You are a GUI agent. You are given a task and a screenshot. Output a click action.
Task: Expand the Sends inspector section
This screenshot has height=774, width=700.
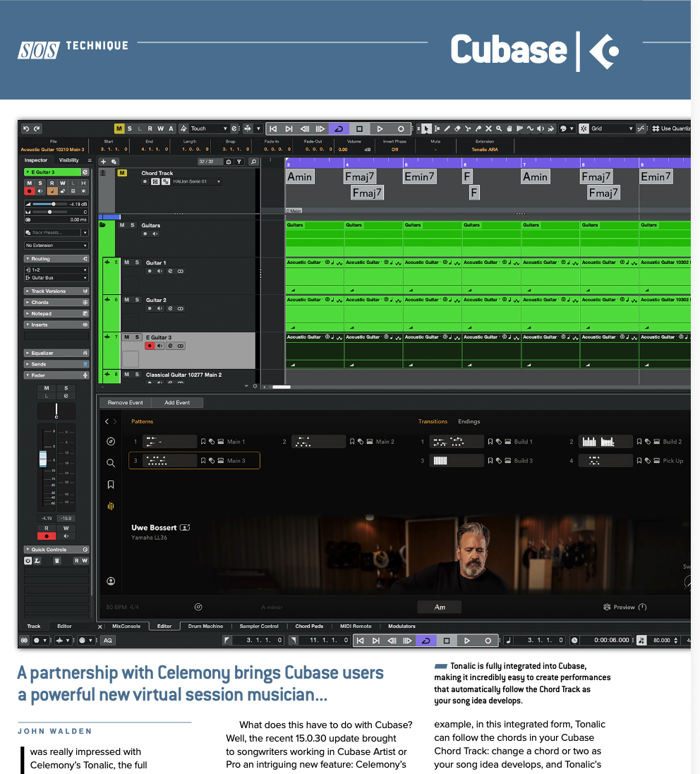56,364
